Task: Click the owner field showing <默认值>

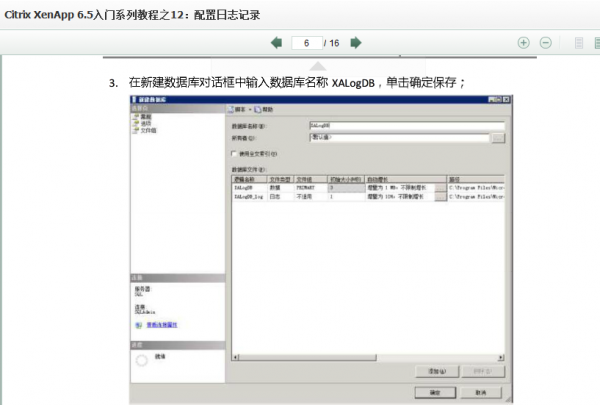Action: [x=399, y=137]
